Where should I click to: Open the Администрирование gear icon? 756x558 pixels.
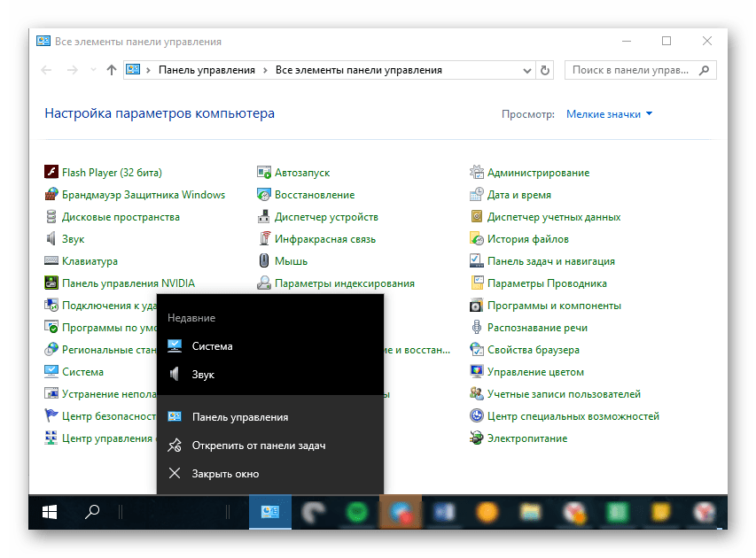pos(476,172)
